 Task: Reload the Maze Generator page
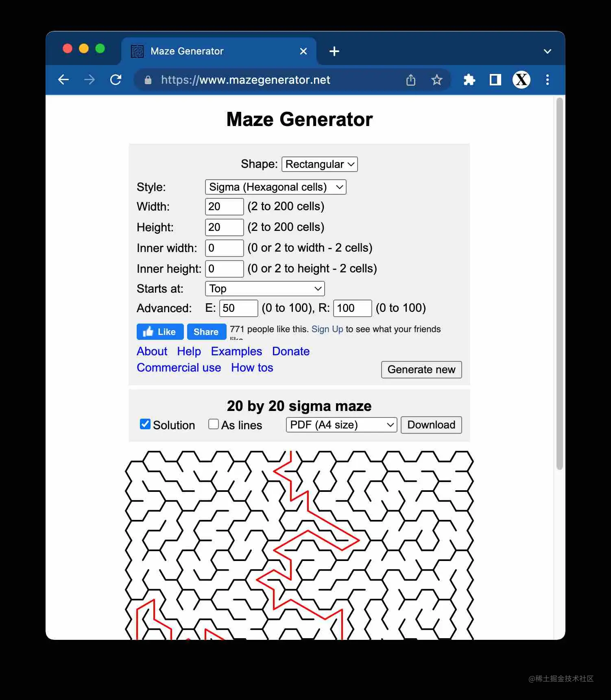116,80
